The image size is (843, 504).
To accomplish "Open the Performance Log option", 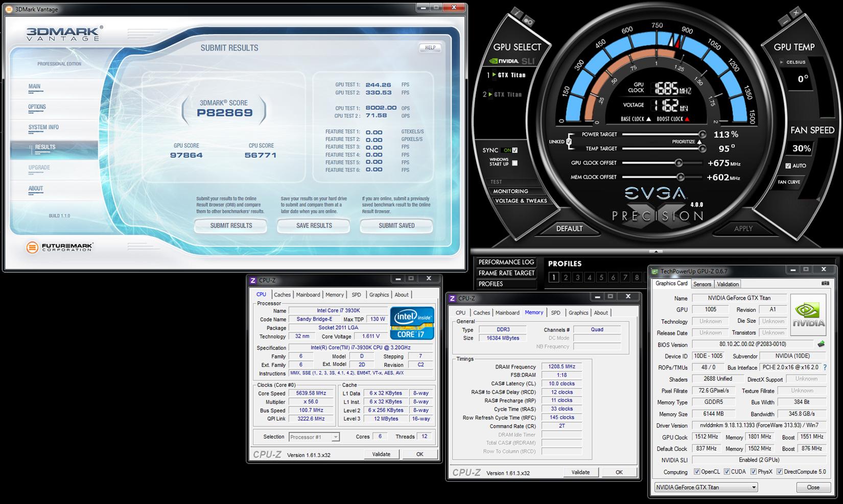I will 506,262.
